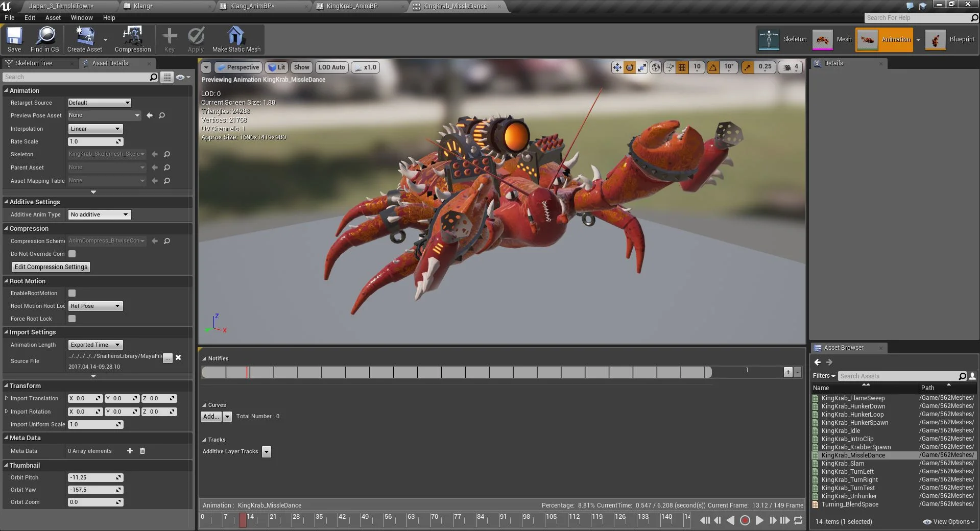Open the Retarget Source dropdown
The width and height of the screenshot is (980, 531).
pyautogui.click(x=100, y=103)
